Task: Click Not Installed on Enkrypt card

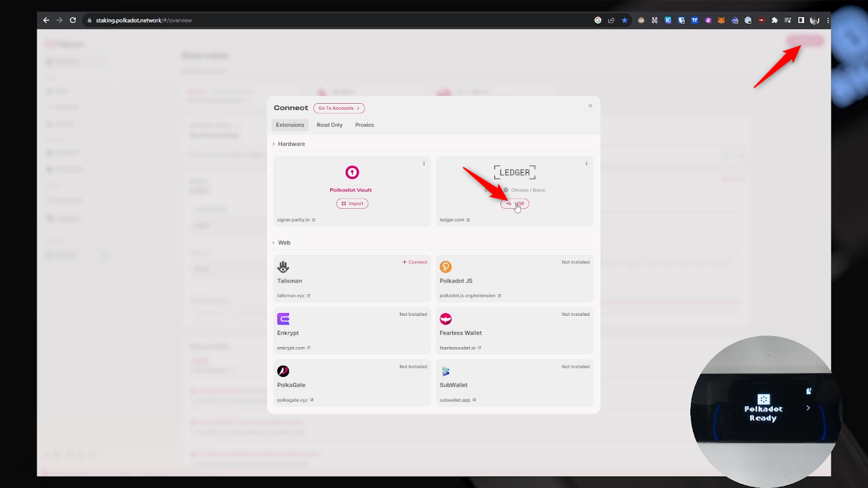Action: click(x=413, y=314)
